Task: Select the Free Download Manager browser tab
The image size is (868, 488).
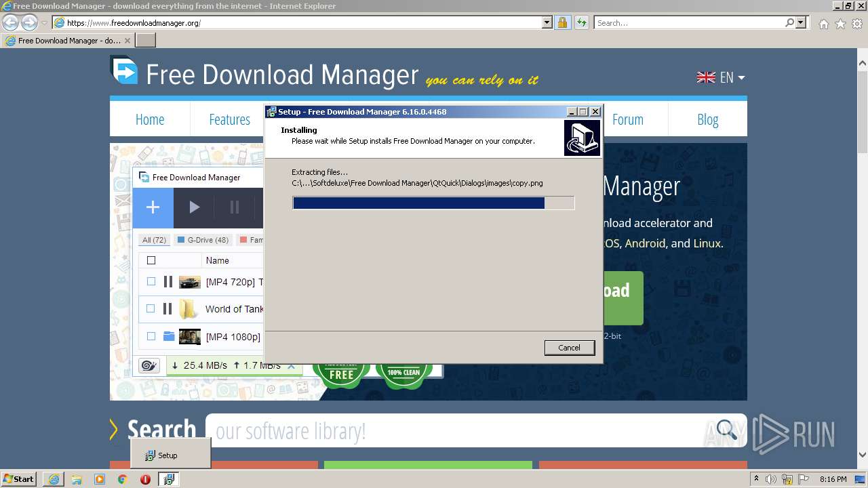Action: point(68,41)
